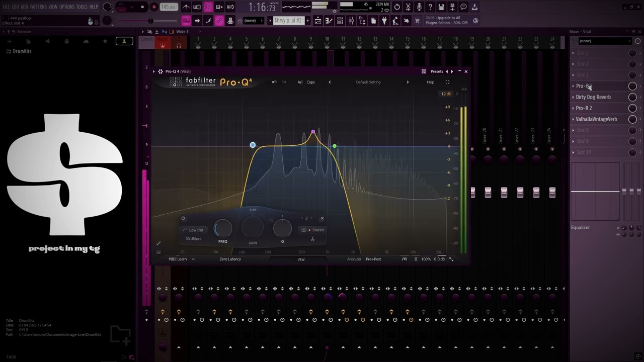
Task: Go to previous preset in Pro-Q 4
Action: coord(330,82)
